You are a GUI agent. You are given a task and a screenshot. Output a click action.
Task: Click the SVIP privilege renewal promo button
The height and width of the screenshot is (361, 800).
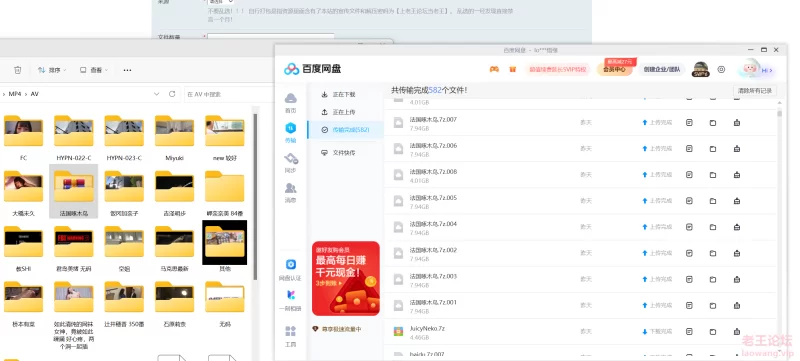[x=558, y=69]
